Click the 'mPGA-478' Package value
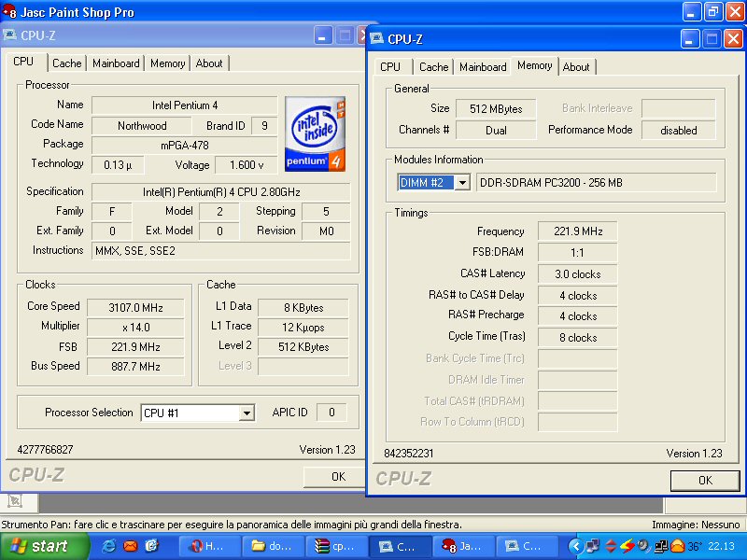The height and width of the screenshot is (560, 747). (x=184, y=146)
